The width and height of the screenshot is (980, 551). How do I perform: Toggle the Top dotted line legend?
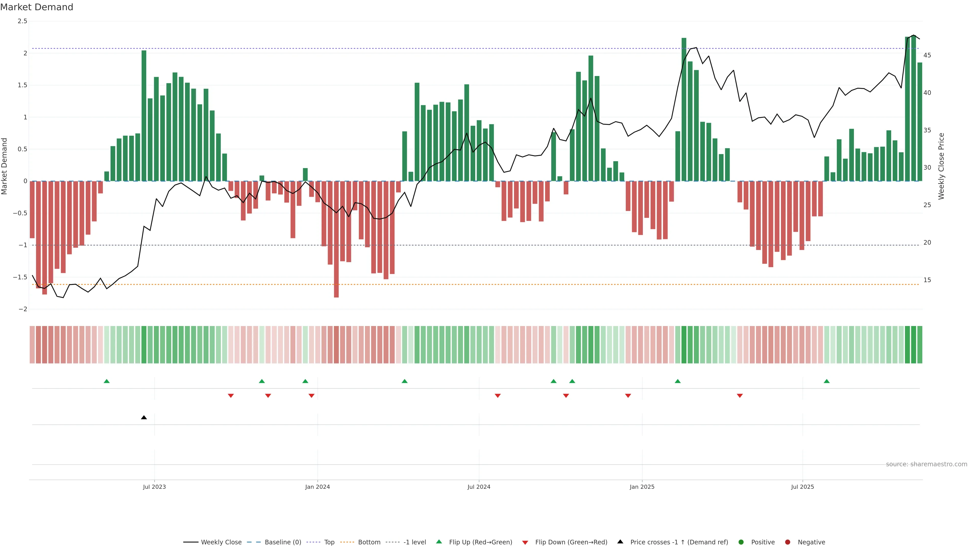click(329, 542)
